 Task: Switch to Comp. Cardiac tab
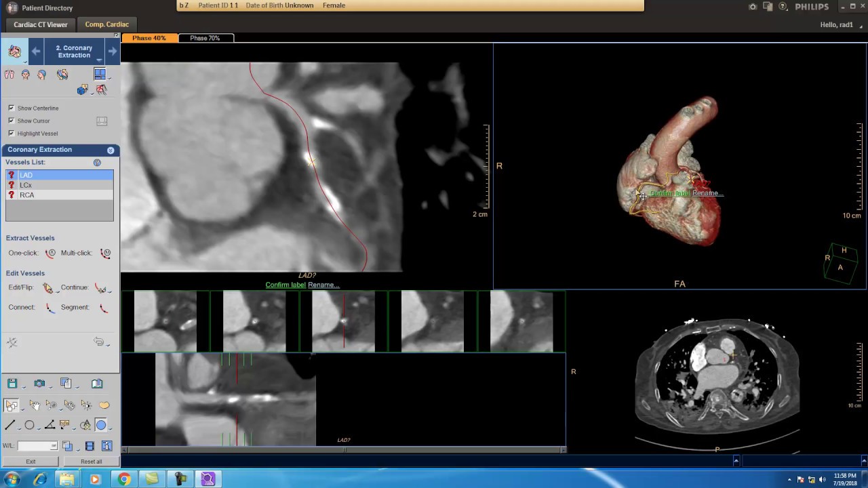point(106,24)
